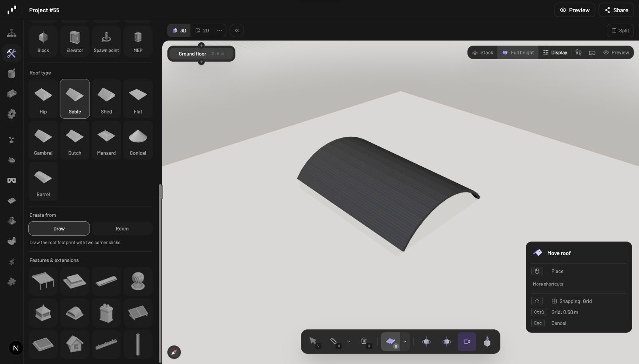Add the turbine roof vent feature
Screen dimensions: 639x364
point(138,281)
